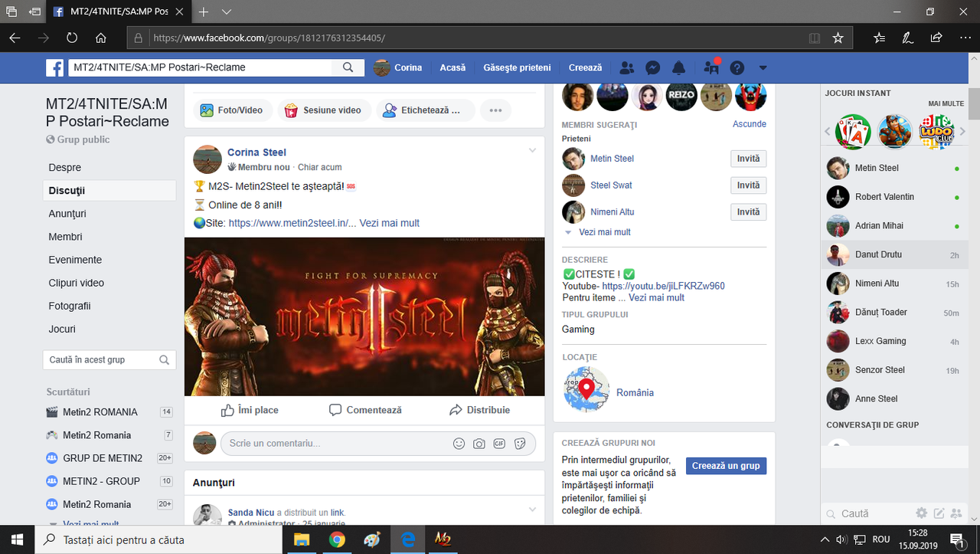This screenshot has height=554, width=980.
Task: Attach a photo using the comment camera icon
Action: coord(479,443)
